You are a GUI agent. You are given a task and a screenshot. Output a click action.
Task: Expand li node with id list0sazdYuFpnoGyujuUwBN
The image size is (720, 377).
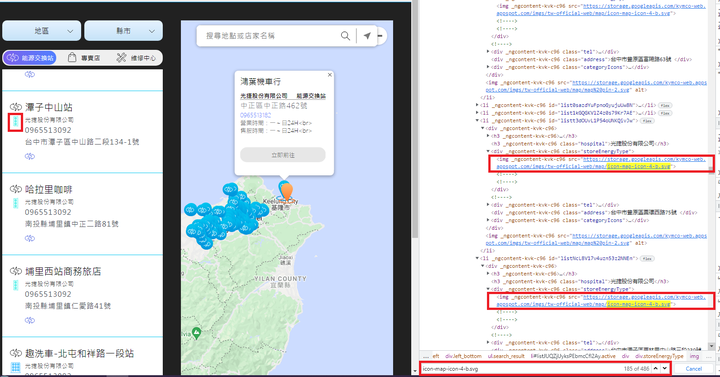point(477,105)
